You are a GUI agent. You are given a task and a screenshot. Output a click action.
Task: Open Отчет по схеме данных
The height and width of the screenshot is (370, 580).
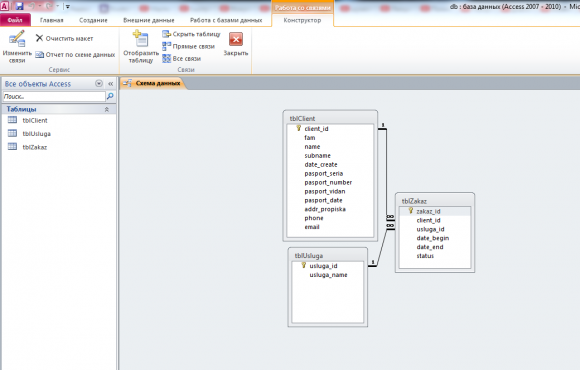75,54
